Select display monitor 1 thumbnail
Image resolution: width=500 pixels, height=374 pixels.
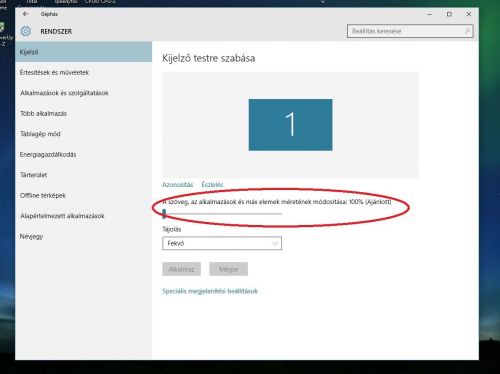[x=290, y=125]
